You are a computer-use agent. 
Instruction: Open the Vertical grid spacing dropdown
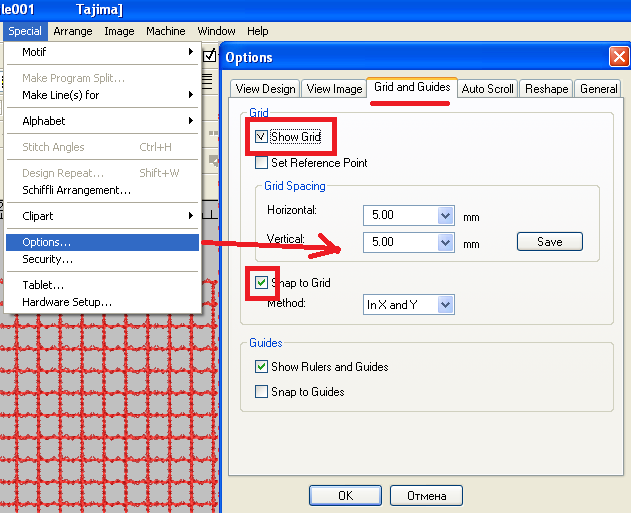coord(445,242)
